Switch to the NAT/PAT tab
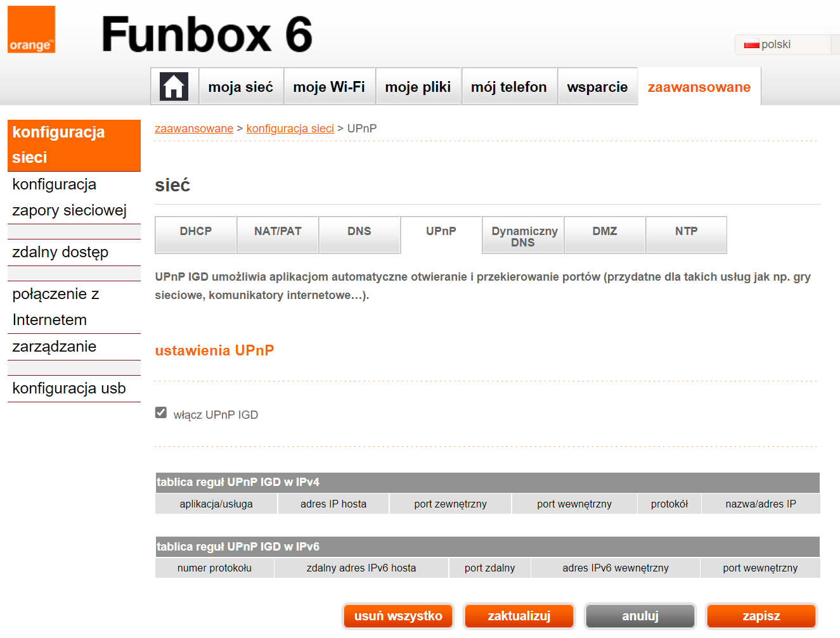The width and height of the screenshot is (840, 638). click(x=277, y=234)
